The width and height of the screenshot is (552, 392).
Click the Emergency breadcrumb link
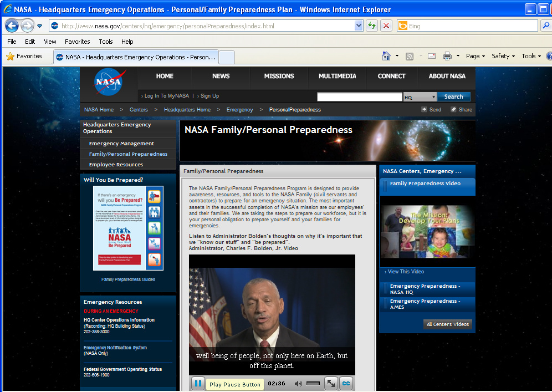point(240,110)
